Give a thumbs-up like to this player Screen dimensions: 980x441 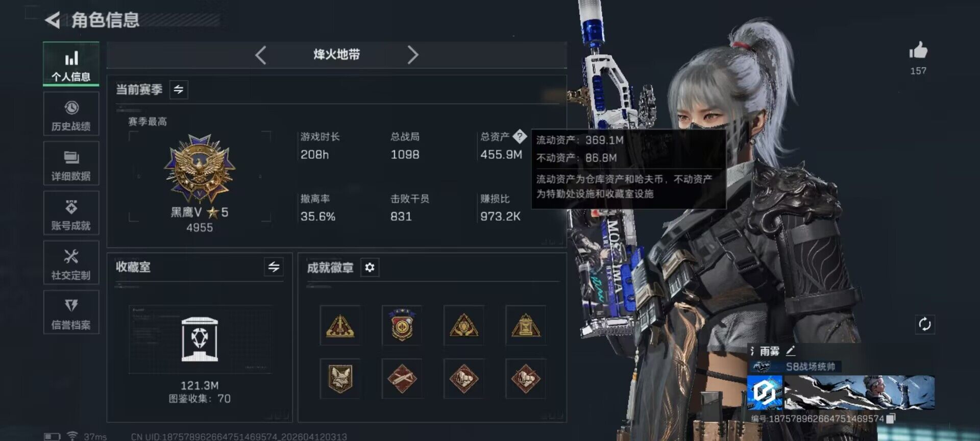click(x=918, y=51)
